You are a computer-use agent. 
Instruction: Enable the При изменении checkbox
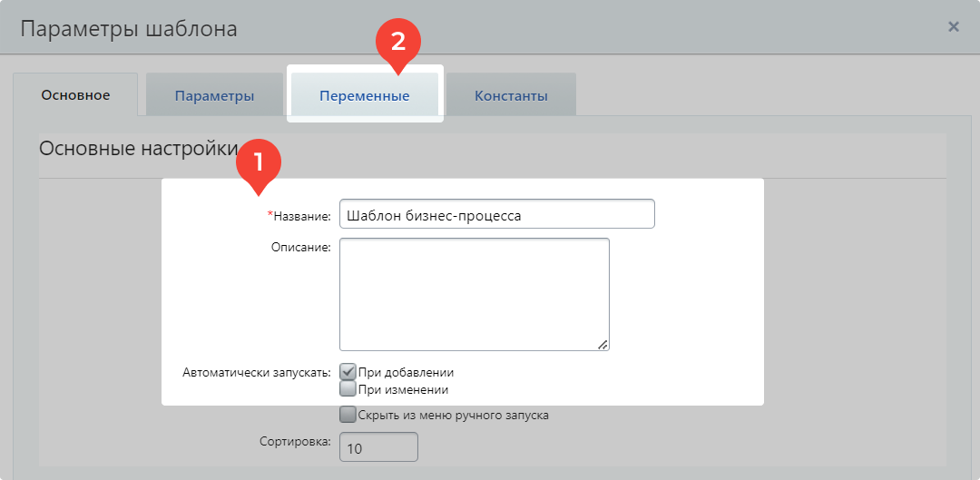tap(348, 389)
